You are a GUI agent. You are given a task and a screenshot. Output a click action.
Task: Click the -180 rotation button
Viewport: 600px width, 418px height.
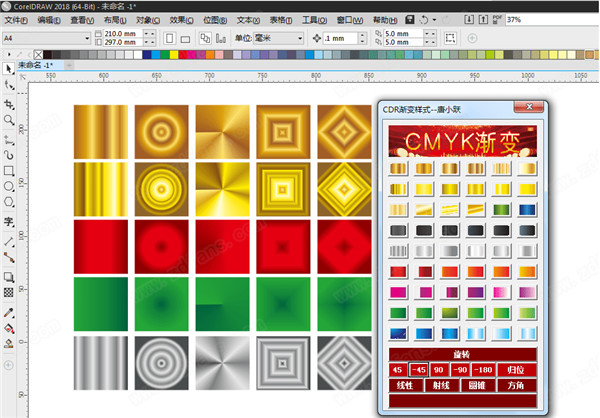click(483, 370)
